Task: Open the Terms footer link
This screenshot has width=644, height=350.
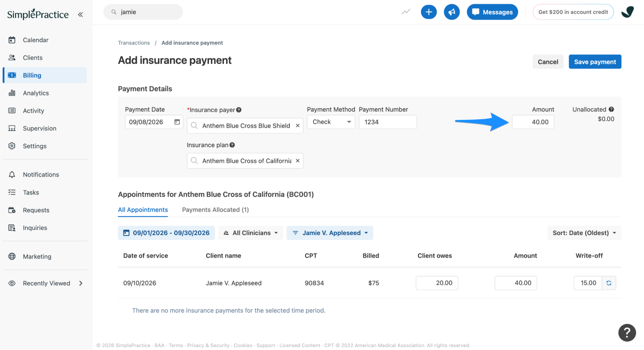Action: [x=176, y=345]
